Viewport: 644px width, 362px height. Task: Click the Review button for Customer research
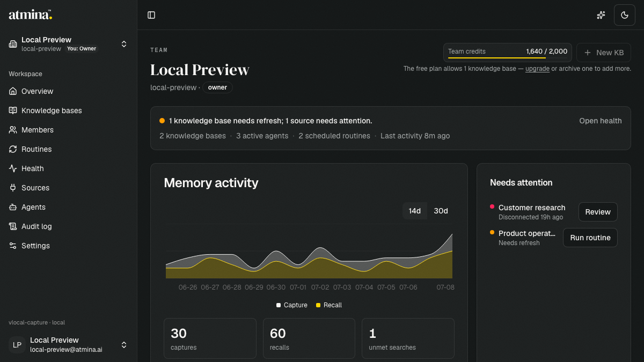tap(598, 212)
